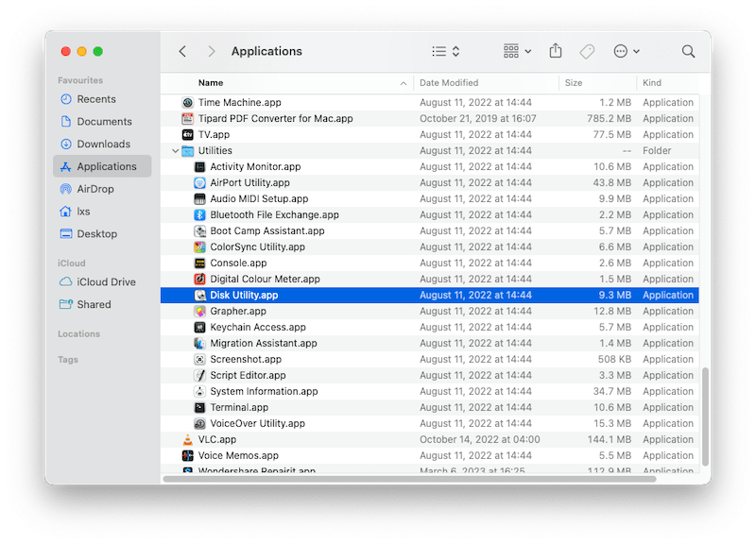The width and height of the screenshot is (756, 544).
Task: Click the VLC cone icon
Action: 187,439
